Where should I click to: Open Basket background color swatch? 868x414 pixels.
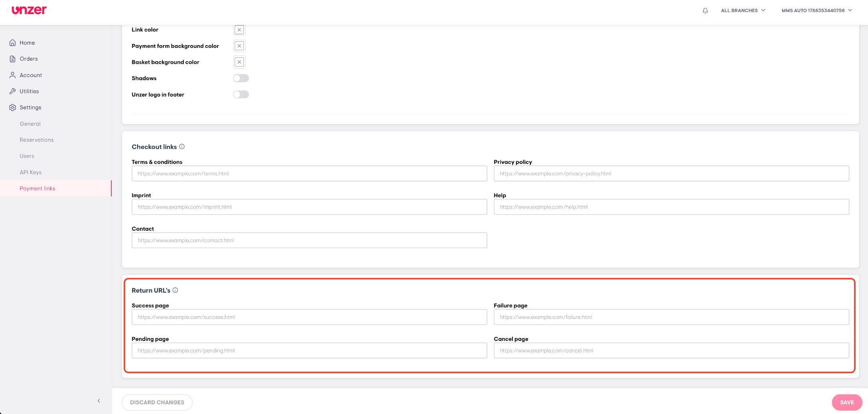(x=239, y=62)
